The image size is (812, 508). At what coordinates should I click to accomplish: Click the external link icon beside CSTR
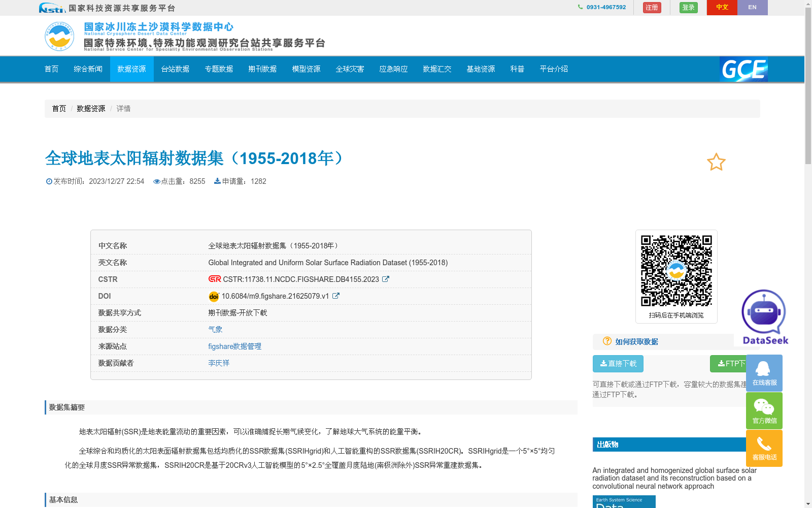tap(386, 279)
